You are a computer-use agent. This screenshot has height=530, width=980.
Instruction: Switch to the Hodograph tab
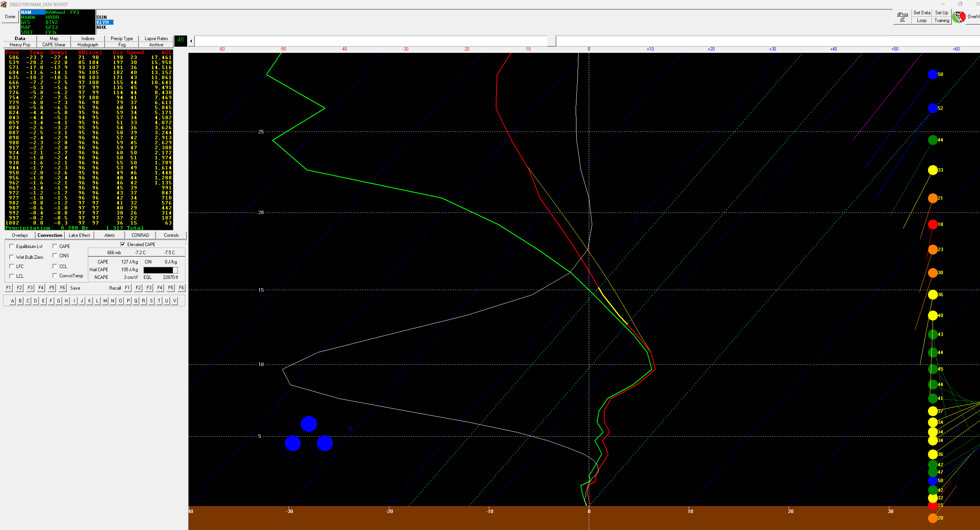[88, 45]
